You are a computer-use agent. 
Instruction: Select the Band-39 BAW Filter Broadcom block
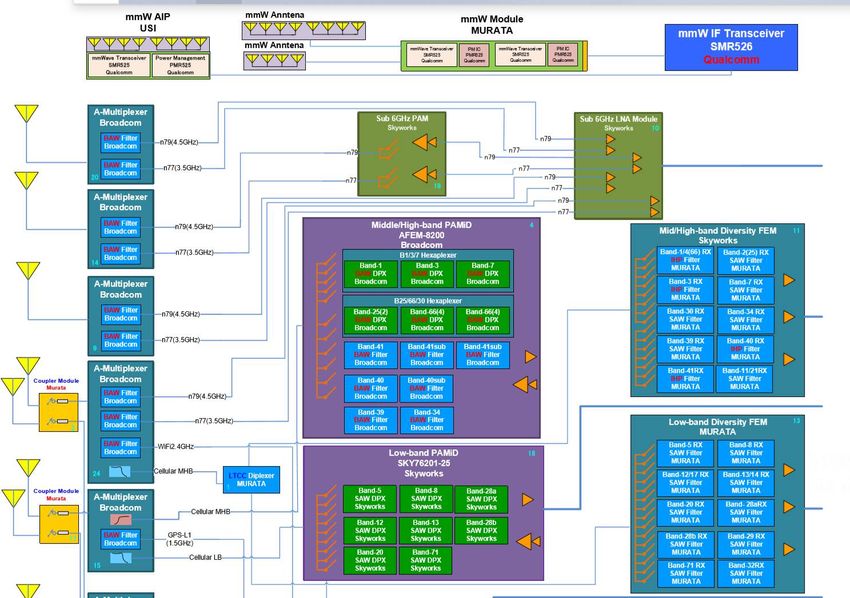(x=371, y=420)
